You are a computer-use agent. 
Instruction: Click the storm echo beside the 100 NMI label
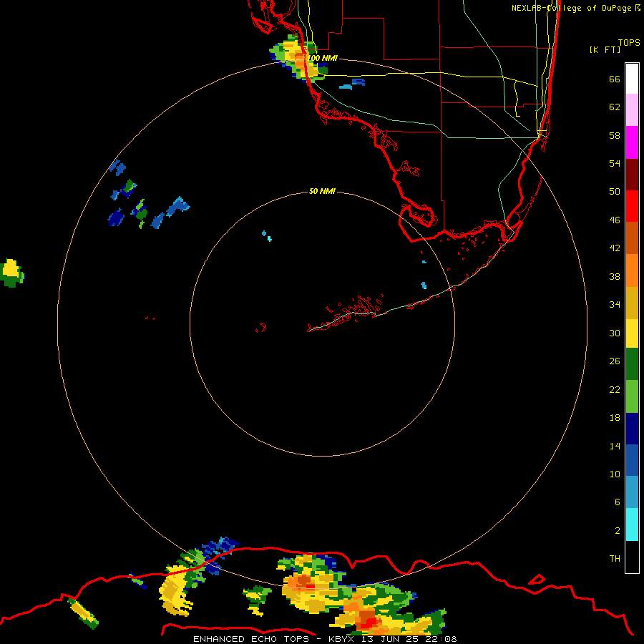[298, 59]
